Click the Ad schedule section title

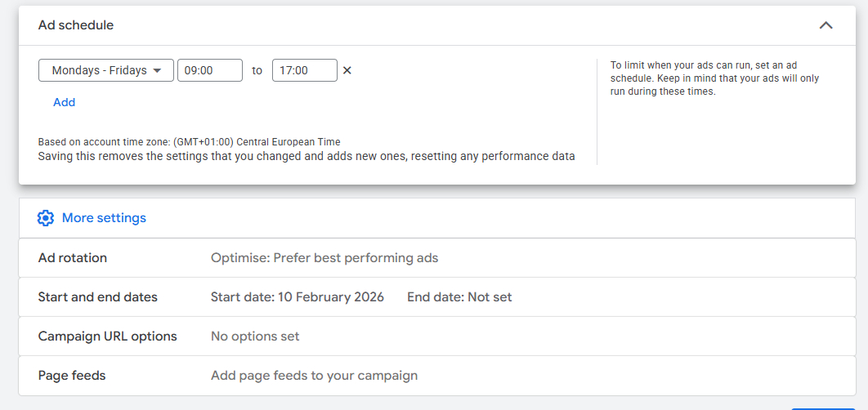(76, 25)
